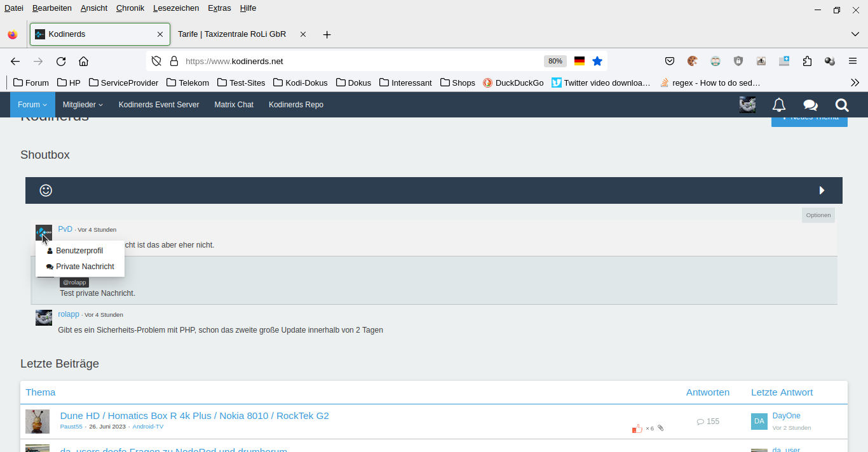Close the Kodinerds tab

161,34
